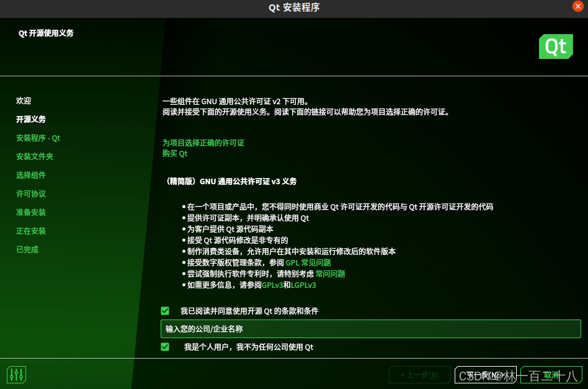Select the 欢迎 step in sidebar
Image resolution: width=588 pixels, height=389 pixels.
pos(24,101)
